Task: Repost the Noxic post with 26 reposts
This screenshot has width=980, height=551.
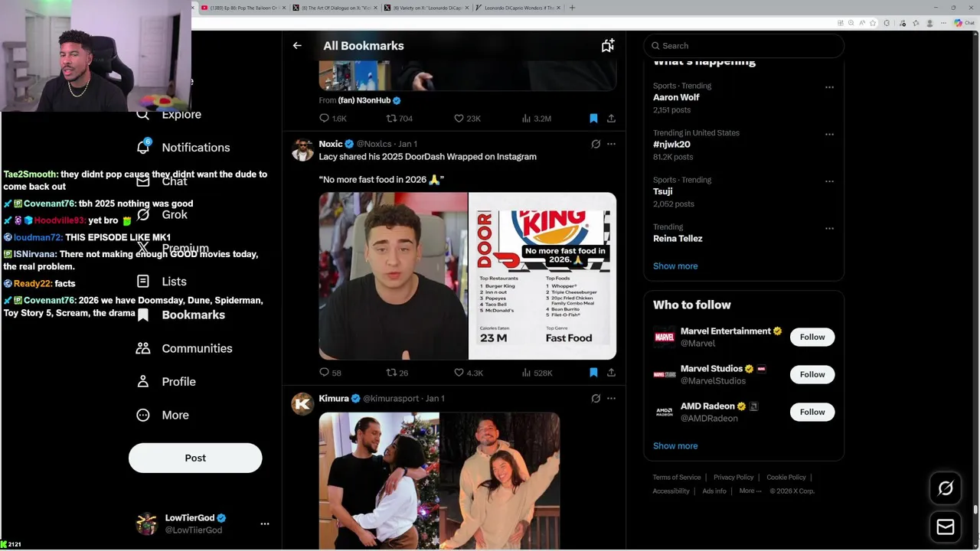Action: pos(397,373)
